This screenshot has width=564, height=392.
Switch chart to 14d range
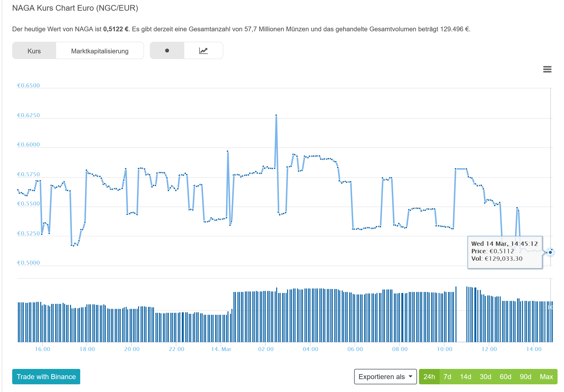465,377
